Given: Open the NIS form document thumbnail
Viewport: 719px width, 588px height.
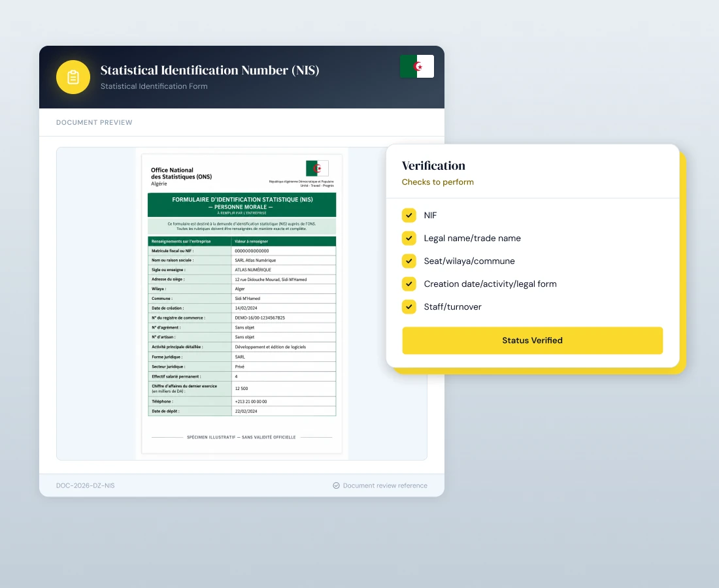Looking at the screenshot, I should coord(242,304).
